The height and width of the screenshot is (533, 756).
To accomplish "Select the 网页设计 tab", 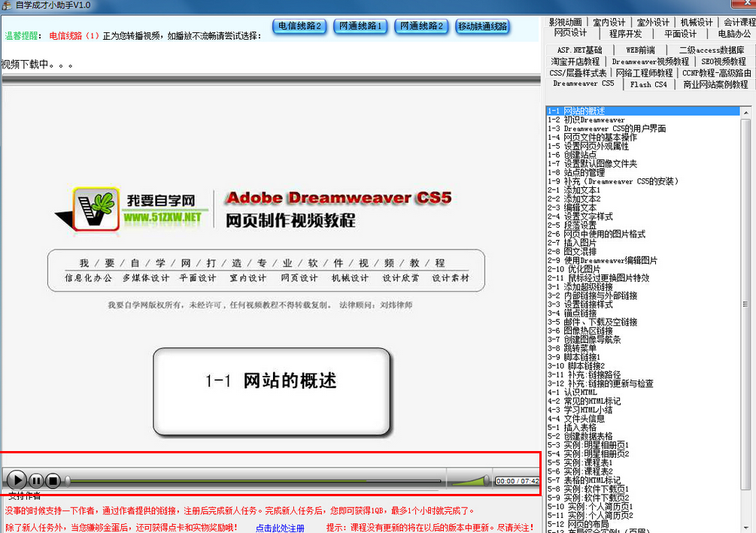I will point(570,33).
